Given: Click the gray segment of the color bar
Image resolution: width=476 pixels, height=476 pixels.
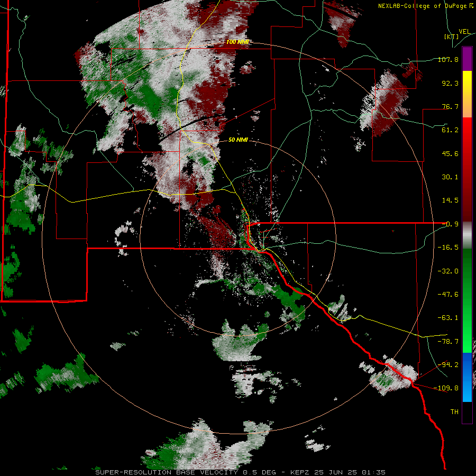Looking at the screenshot, I should click(467, 235).
